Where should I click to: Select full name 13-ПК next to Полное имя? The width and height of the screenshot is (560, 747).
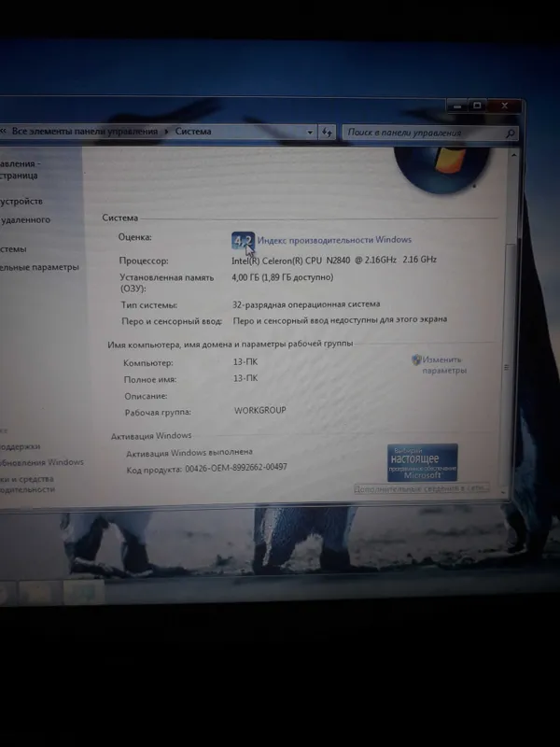pos(245,378)
